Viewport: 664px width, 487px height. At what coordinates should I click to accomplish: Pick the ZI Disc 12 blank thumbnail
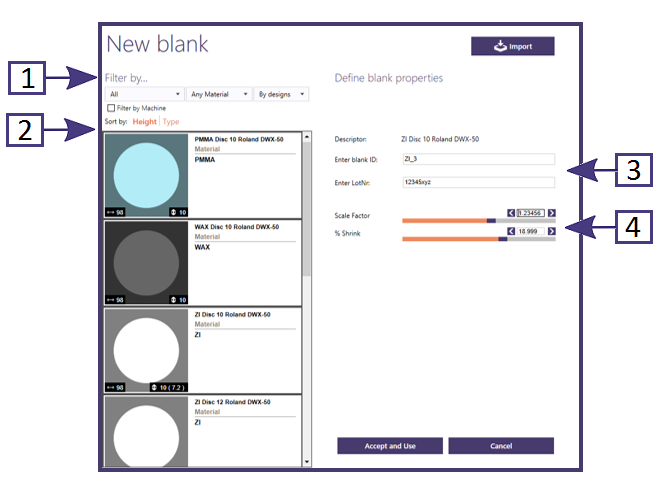point(147,432)
